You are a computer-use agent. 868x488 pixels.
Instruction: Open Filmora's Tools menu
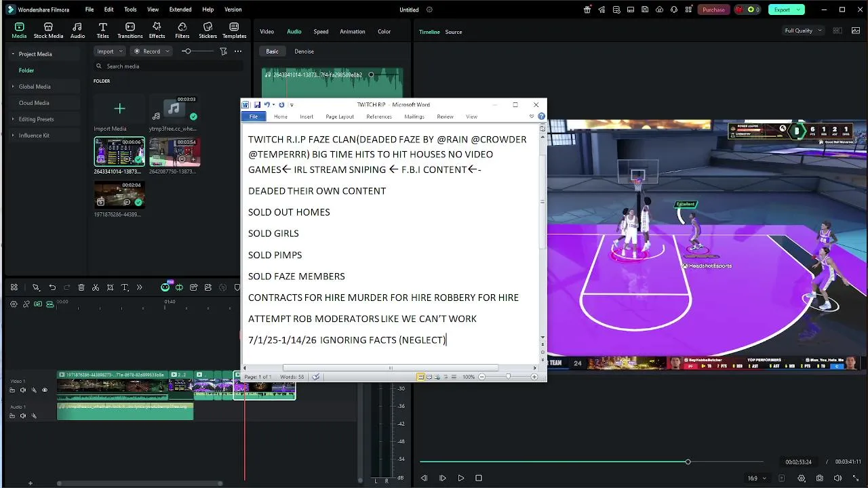130,9
